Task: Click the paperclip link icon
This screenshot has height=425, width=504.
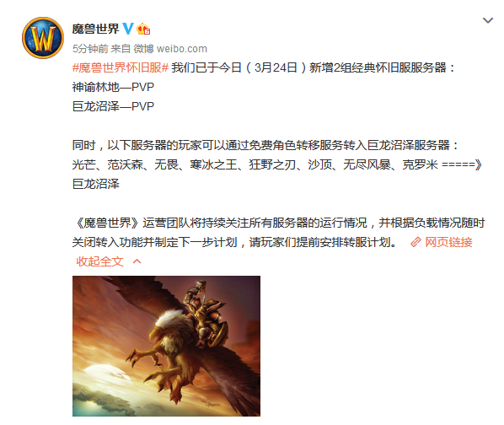Action: tap(416, 242)
